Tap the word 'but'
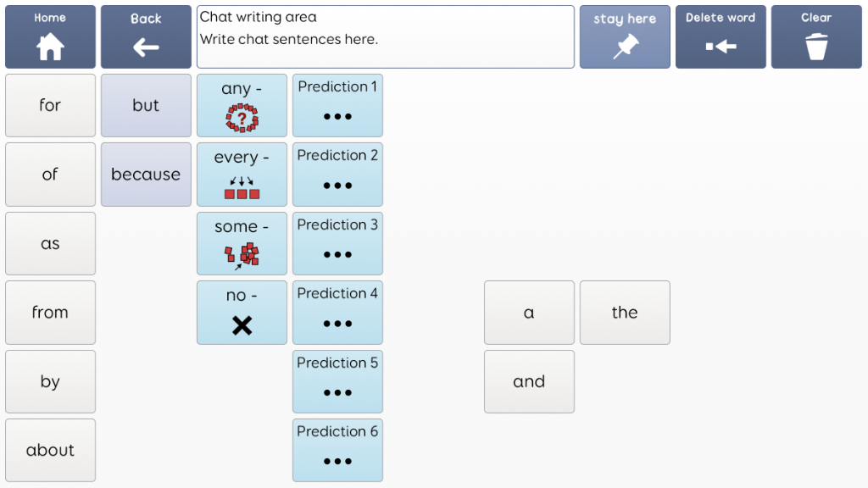This screenshot has height=488, width=868. tap(146, 106)
